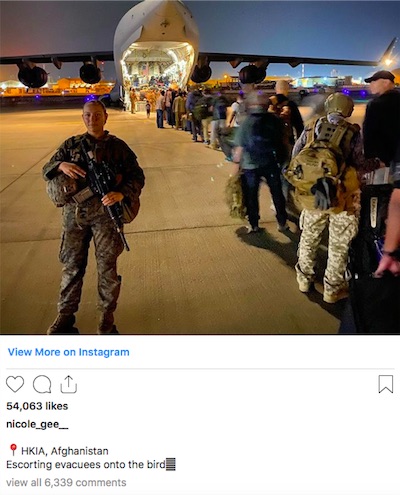Click the helmet held by the Marine
400x495 pixels.
coord(60,189)
